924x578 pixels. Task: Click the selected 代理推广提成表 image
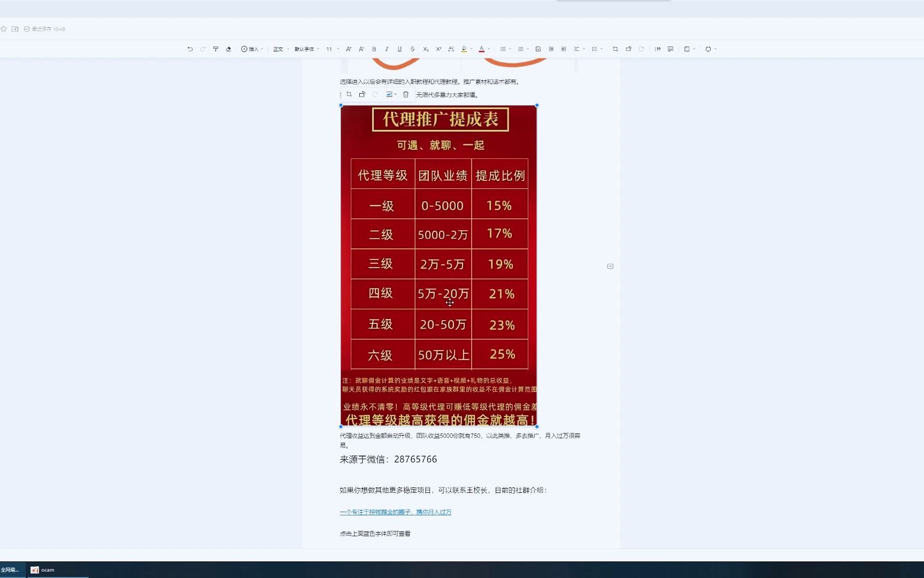tap(439, 266)
